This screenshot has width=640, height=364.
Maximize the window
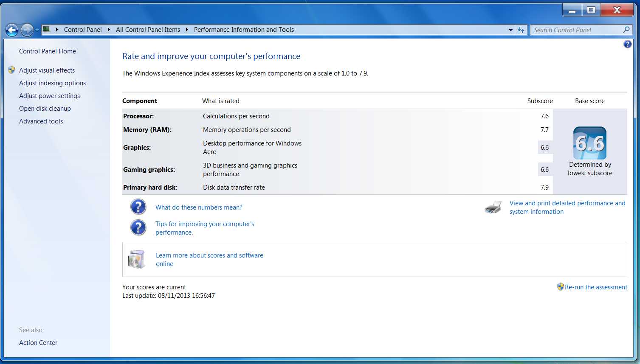pos(591,10)
